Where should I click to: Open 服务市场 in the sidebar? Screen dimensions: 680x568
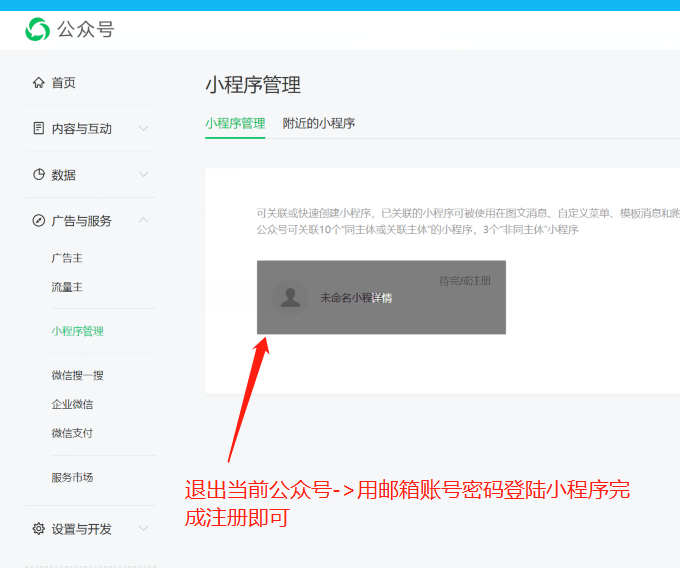coord(72,478)
